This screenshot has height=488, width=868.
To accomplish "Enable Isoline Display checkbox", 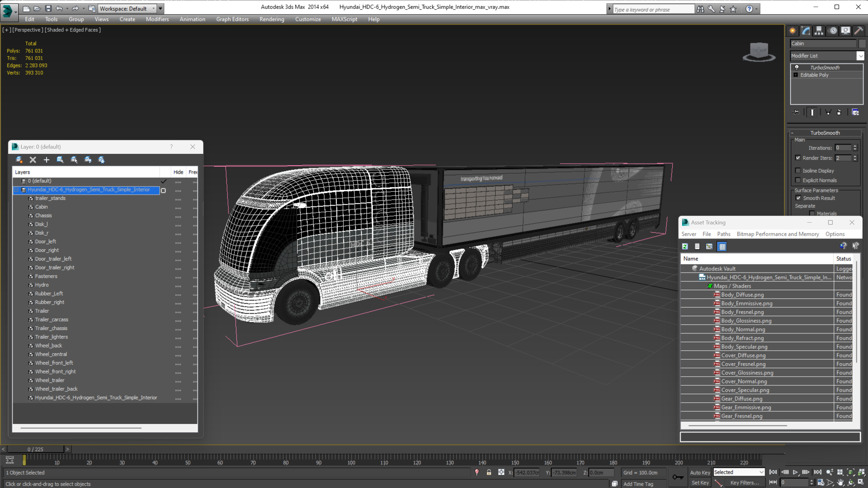I will [798, 170].
